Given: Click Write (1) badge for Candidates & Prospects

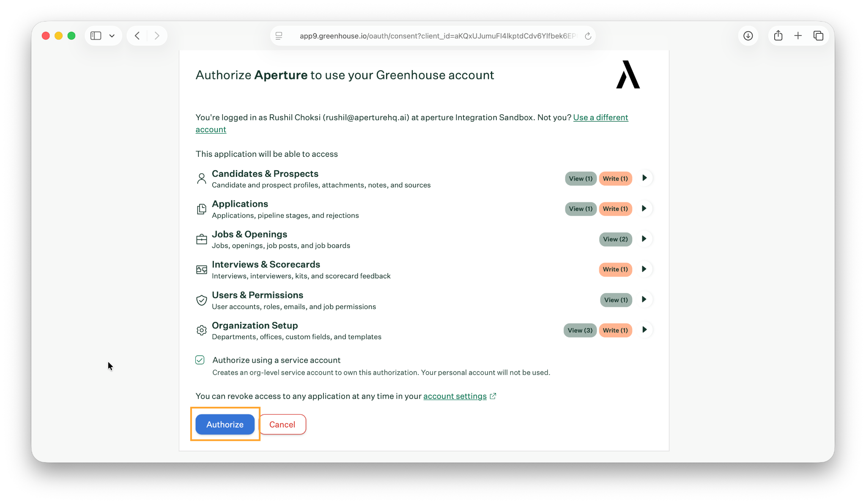Looking at the screenshot, I should 615,178.
